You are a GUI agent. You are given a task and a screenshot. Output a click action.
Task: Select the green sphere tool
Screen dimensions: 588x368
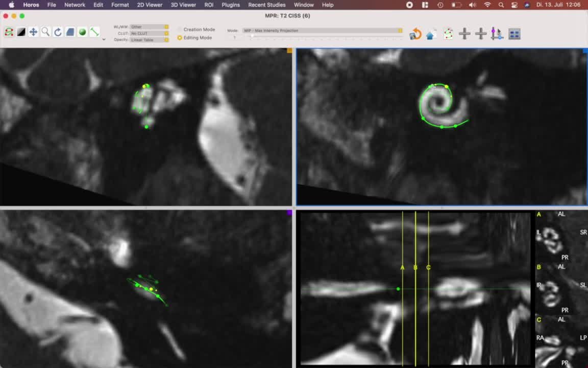(82, 32)
